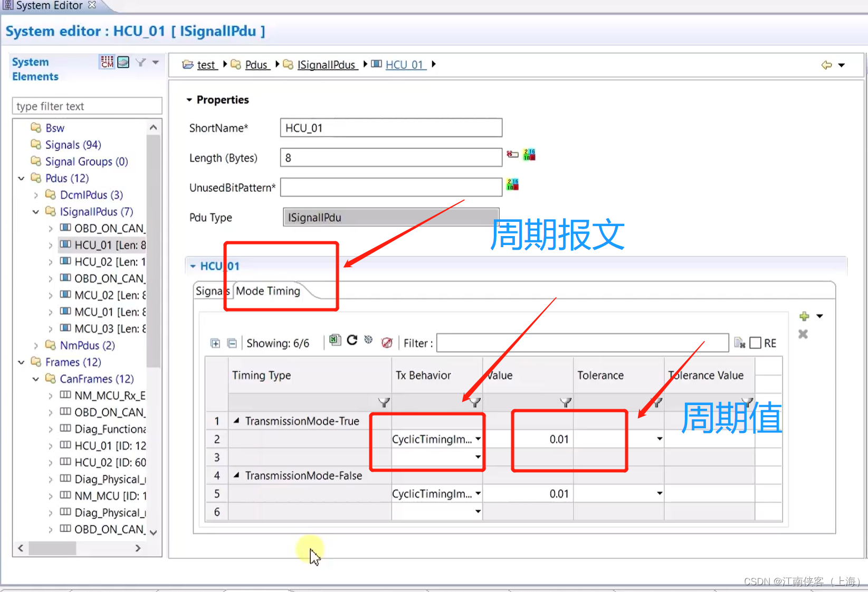Click the Value column filter funnel

[x=566, y=402]
